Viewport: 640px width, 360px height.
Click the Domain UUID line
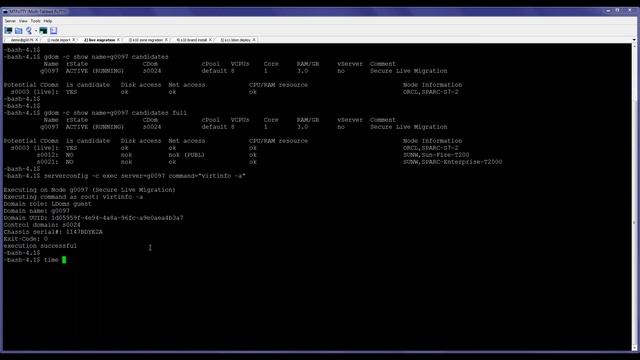pyautogui.click(x=93, y=218)
